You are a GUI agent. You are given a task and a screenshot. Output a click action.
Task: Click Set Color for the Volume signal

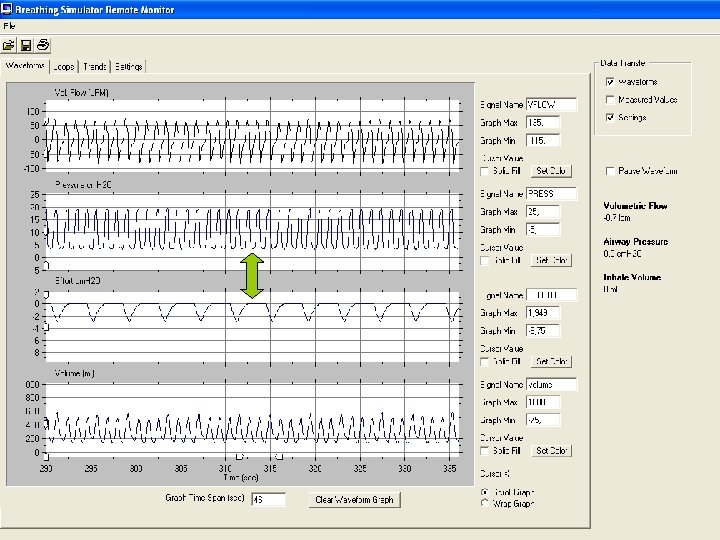[x=552, y=451]
